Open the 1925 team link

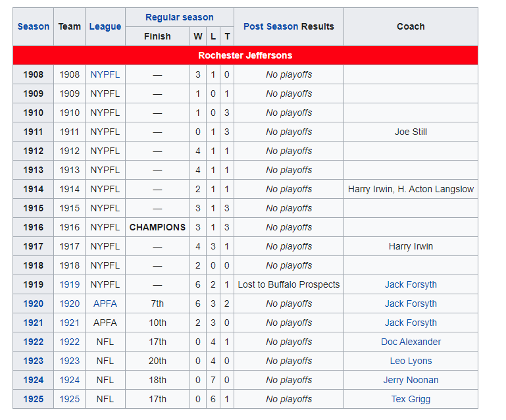[x=69, y=399]
